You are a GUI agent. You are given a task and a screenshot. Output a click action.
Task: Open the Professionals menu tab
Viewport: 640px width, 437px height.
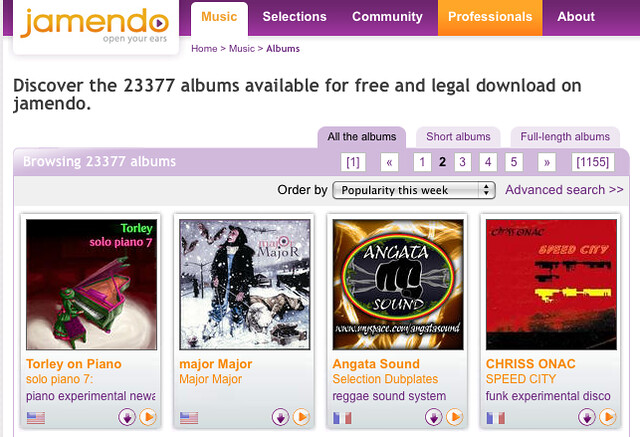(x=490, y=17)
